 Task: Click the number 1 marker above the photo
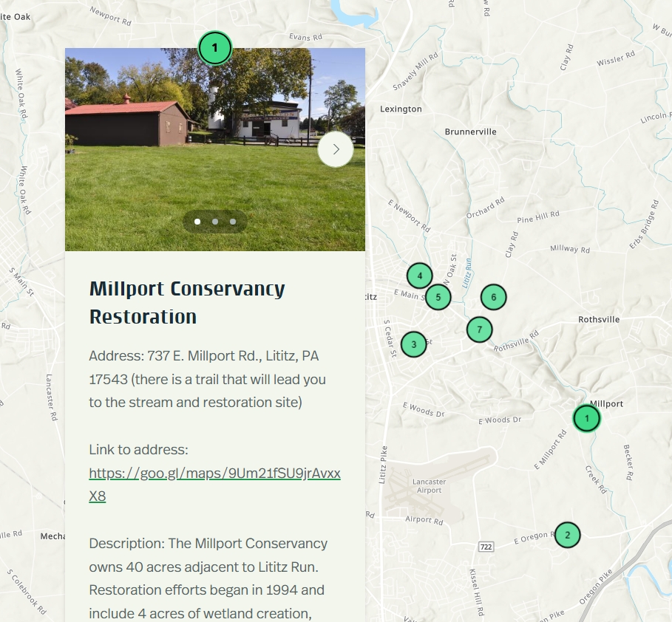tap(214, 48)
